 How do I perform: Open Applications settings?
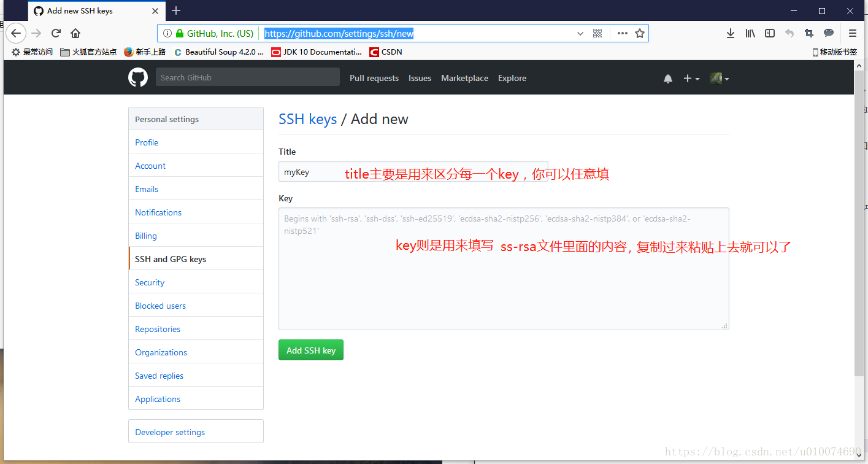coord(196,399)
